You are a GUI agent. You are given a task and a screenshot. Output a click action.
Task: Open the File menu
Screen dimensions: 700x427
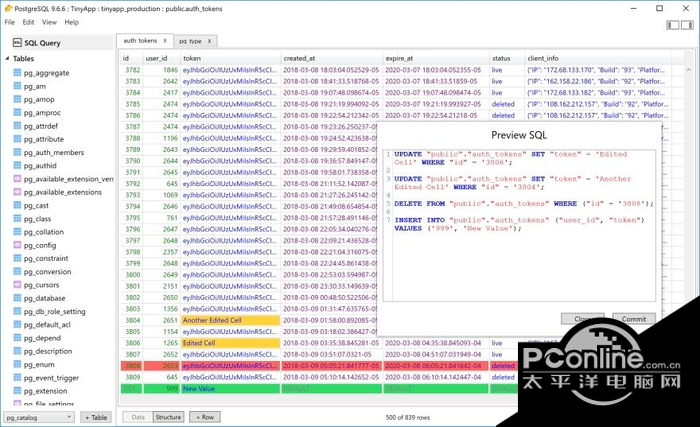point(9,22)
